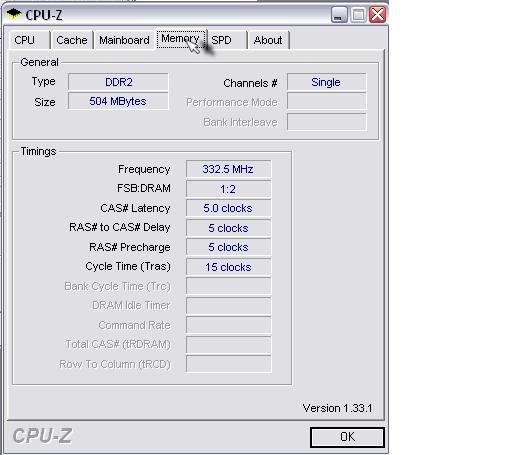Select the 332.5 MHz frequency value
The image size is (512, 455).
228,169
